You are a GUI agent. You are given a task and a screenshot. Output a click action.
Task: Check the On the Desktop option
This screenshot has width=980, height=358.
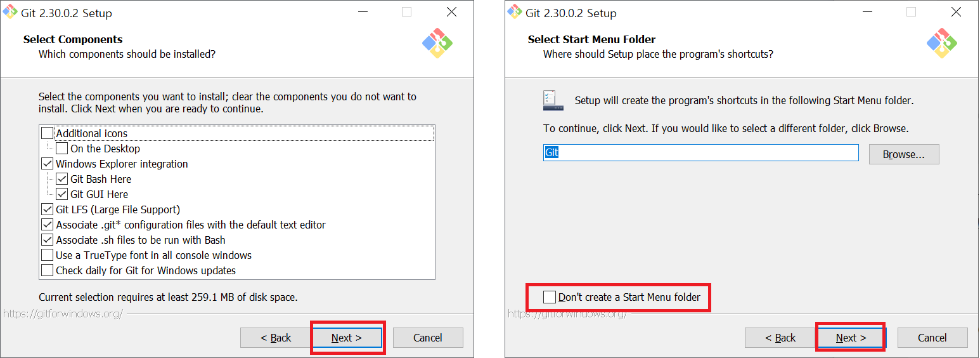tap(62, 149)
